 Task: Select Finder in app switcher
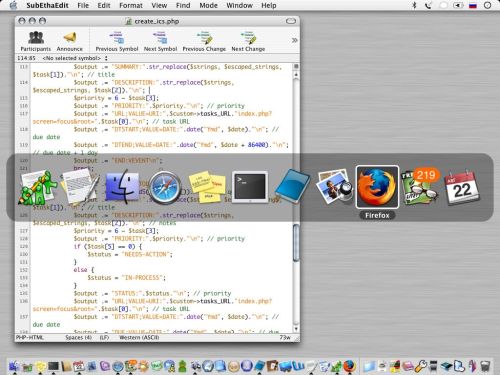coord(122,187)
